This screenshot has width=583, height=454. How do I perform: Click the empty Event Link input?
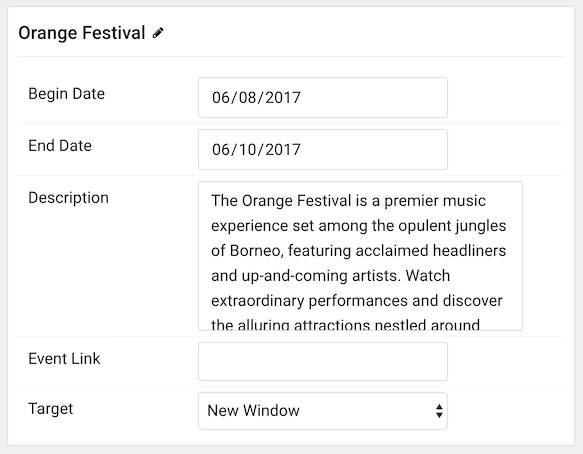pyautogui.click(x=323, y=361)
